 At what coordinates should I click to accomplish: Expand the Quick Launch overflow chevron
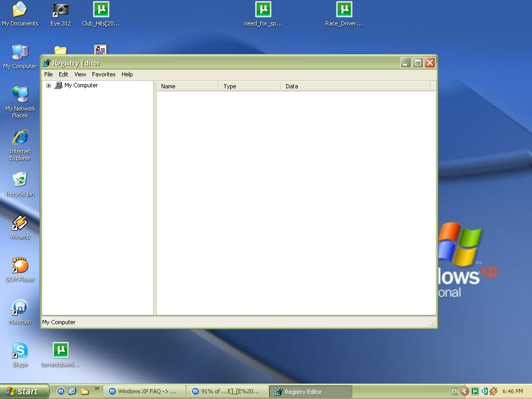coord(97,389)
